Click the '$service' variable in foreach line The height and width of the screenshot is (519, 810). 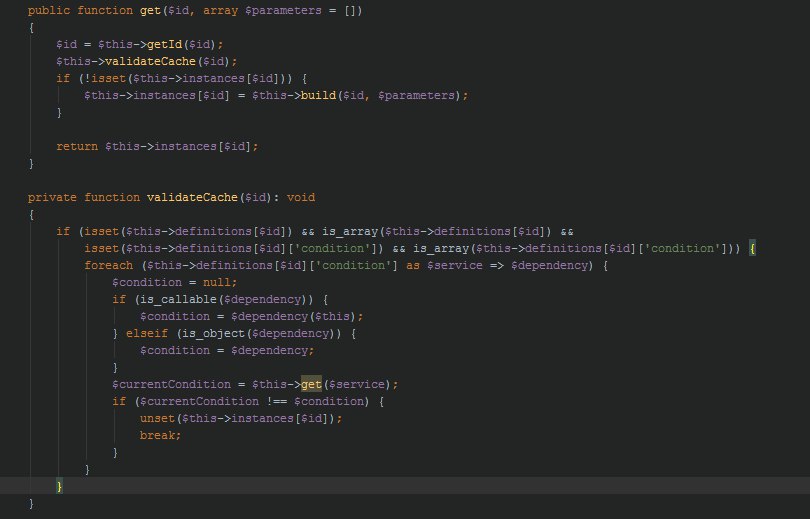[455, 265]
